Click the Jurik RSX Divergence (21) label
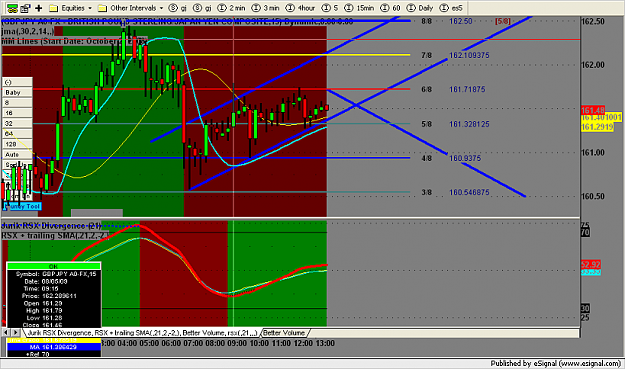The height and width of the screenshot is (369, 625). pyautogui.click(x=51, y=226)
